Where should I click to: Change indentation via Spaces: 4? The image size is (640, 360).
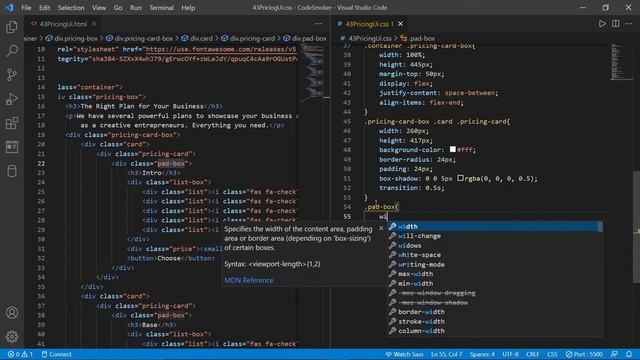coord(482,354)
